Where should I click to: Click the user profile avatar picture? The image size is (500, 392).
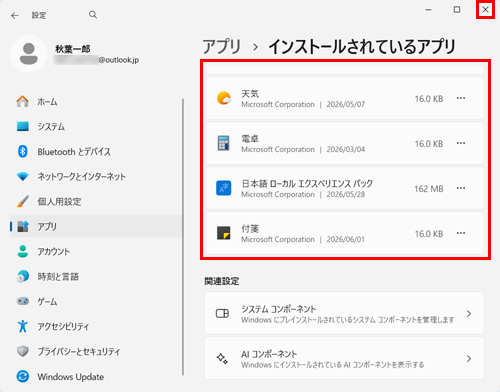[x=29, y=54]
